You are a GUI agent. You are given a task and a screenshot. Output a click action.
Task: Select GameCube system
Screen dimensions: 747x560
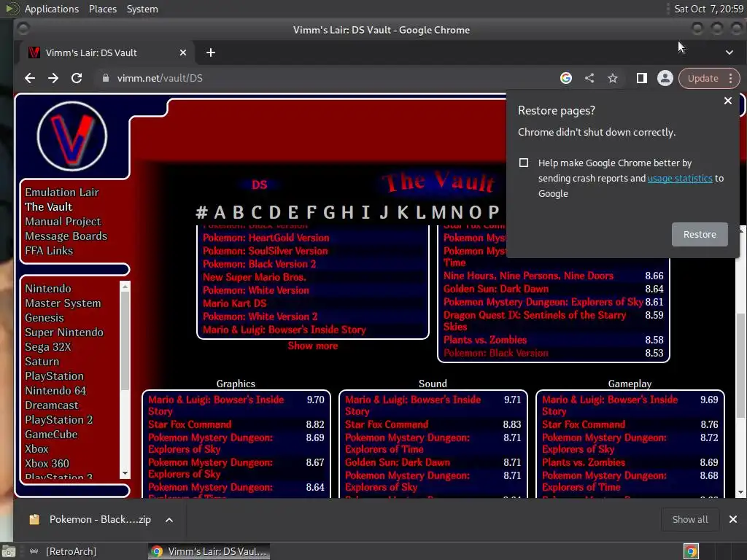pyautogui.click(x=51, y=435)
